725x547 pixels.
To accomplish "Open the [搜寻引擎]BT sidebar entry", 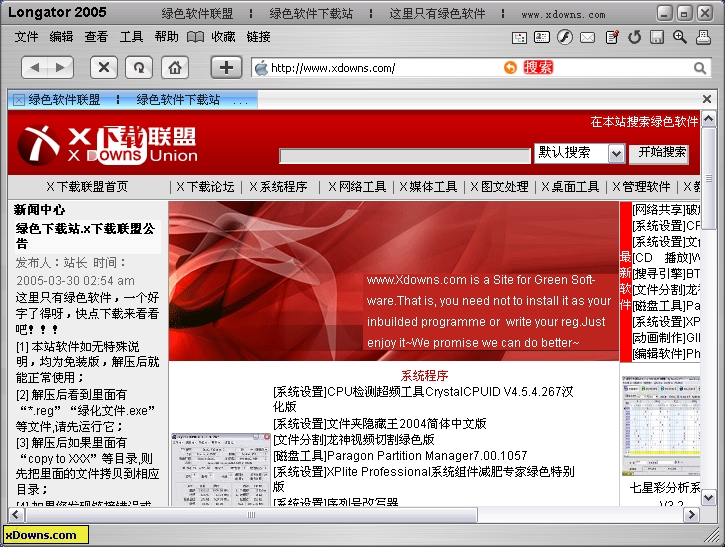I will tap(666, 274).
